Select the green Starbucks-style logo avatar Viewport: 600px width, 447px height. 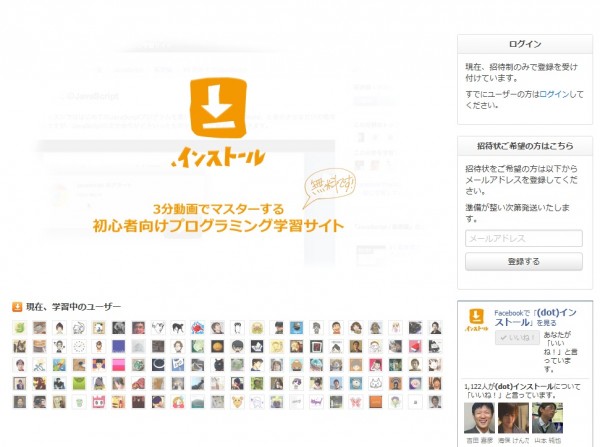[x=139, y=365]
